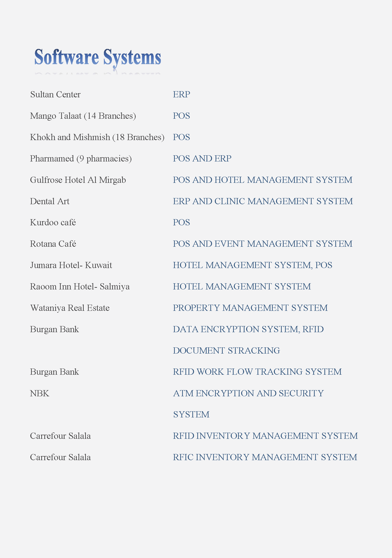Click the Kurdoo café entry
The width and height of the screenshot is (392, 558).
point(53,222)
